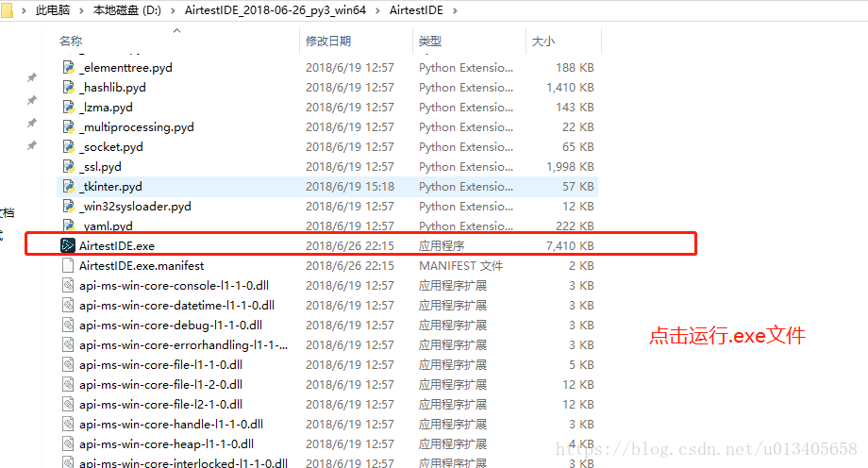
Task: Click the _ssl.pyd file icon
Action: 69,167
